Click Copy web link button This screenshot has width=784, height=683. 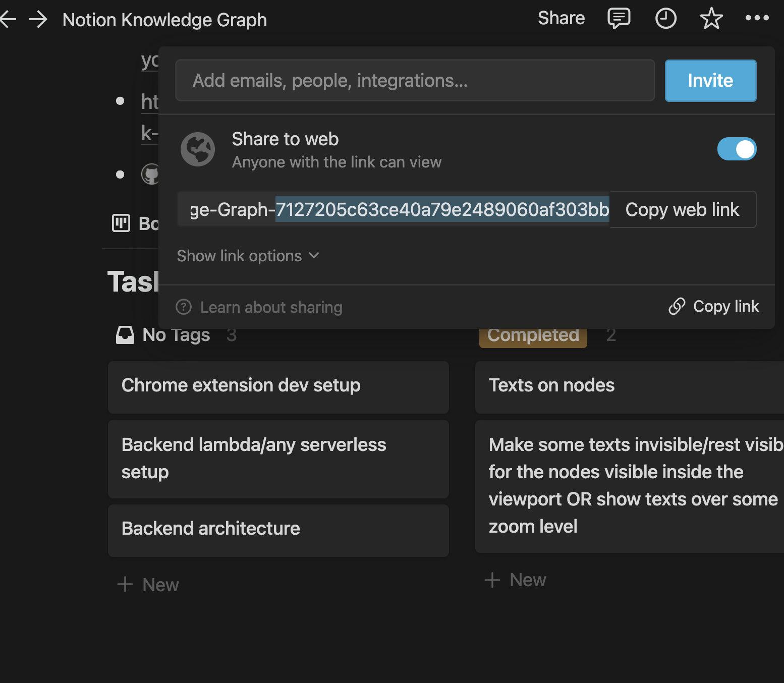tap(683, 209)
